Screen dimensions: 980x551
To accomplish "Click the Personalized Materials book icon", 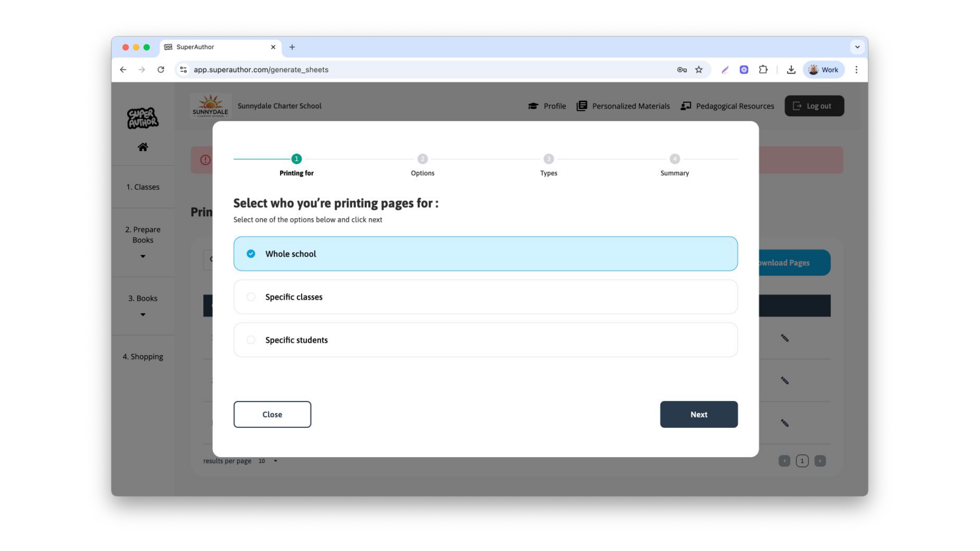I will [582, 106].
